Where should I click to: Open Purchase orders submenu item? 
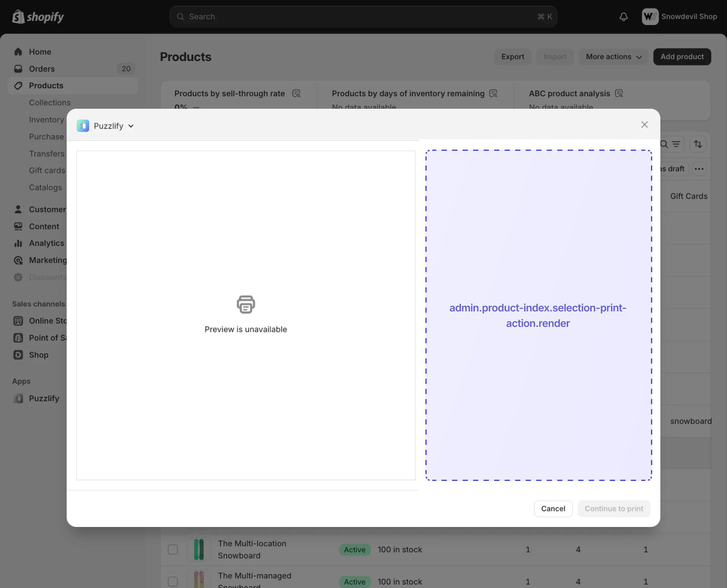[46, 137]
